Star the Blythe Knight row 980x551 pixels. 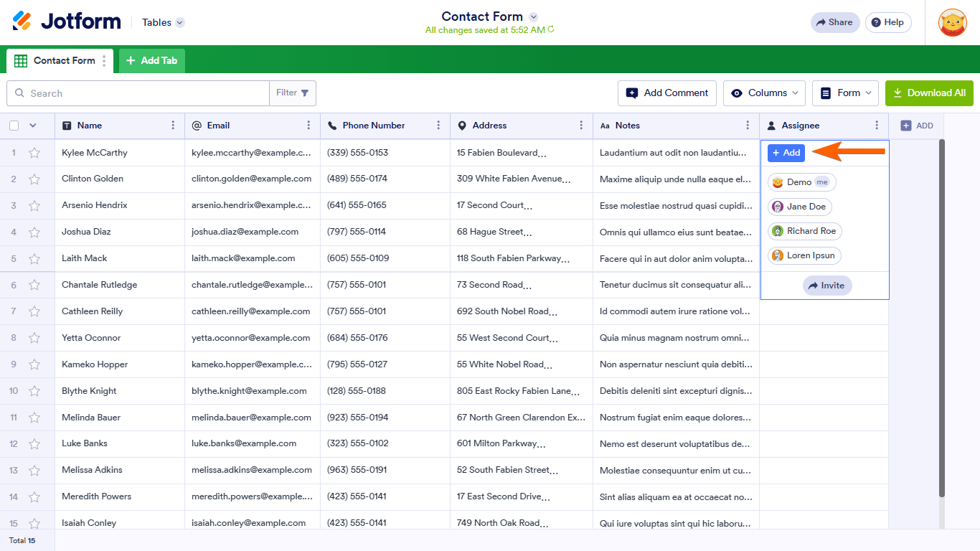(x=34, y=392)
